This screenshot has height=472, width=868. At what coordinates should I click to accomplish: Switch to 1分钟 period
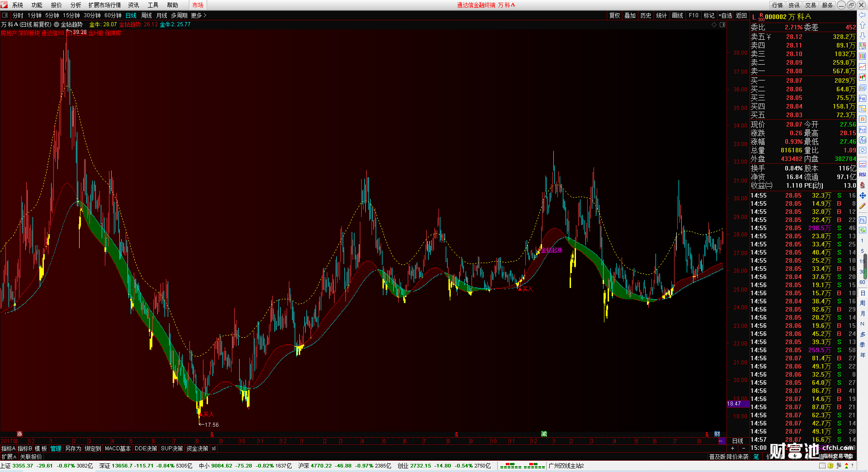pos(34,15)
